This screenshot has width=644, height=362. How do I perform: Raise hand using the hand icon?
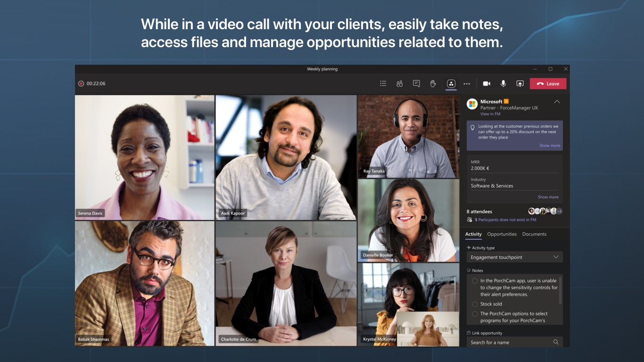point(433,83)
